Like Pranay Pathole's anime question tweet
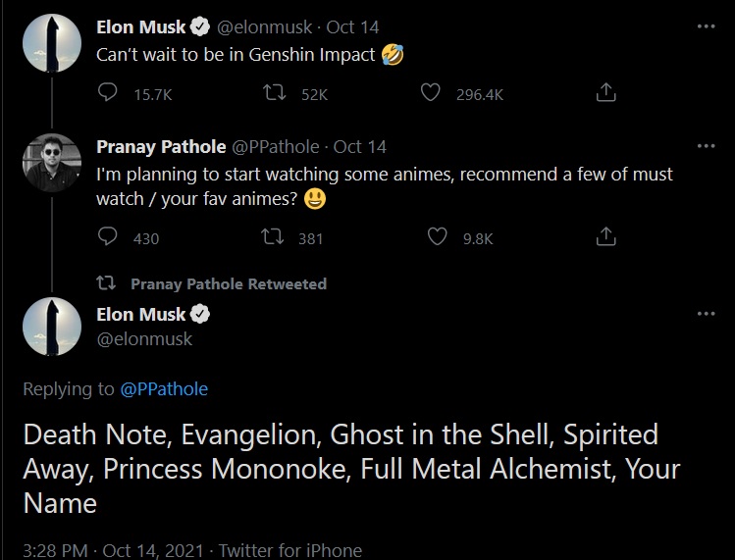Screen dimensions: 735x560 [438, 237]
